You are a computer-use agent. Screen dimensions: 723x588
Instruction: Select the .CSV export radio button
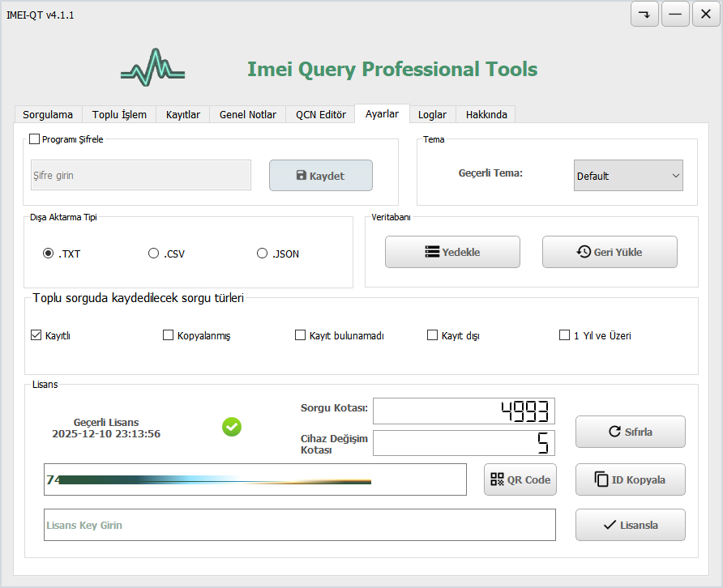[x=153, y=254]
